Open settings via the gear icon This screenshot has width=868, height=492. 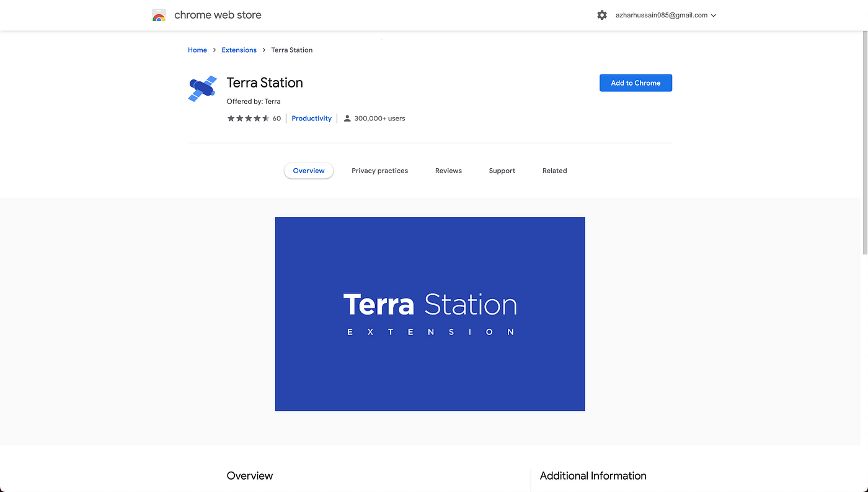pos(602,15)
